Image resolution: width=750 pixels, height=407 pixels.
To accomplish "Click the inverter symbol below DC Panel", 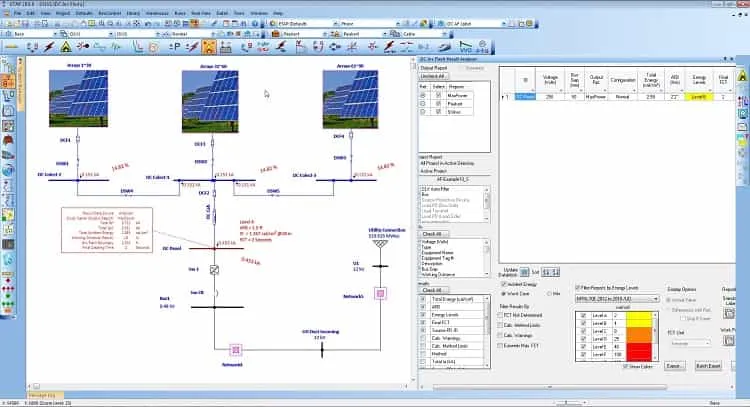I will (214, 270).
